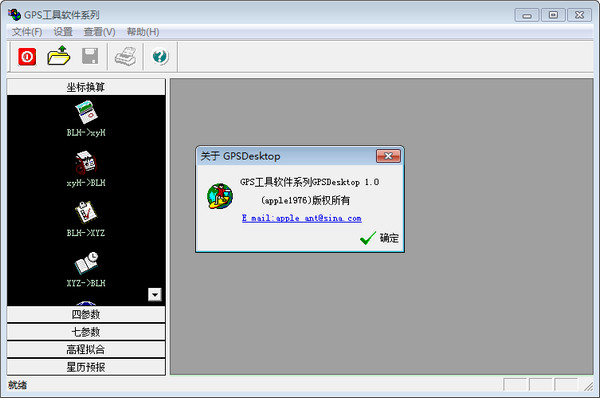Click the GPSDesktop logo in About dialog
The image size is (600, 398).
point(220,196)
